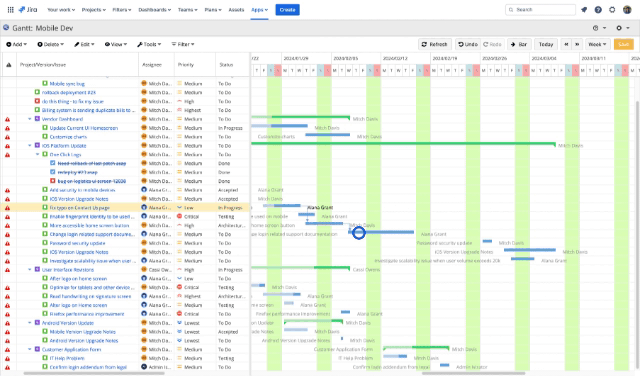Click assignee avatar on Add security row
This screenshot has height=376, width=640.
tap(144, 190)
